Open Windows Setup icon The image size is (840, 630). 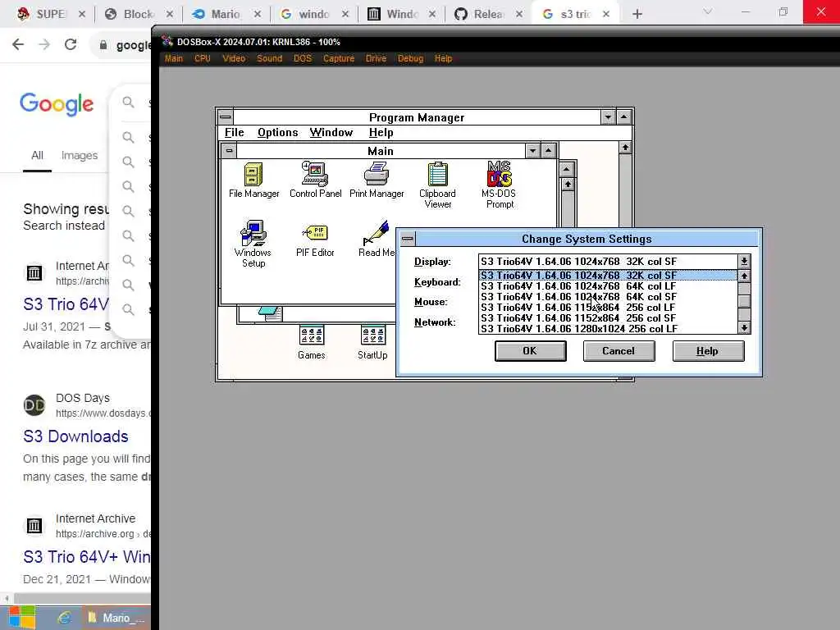pos(253,244)
